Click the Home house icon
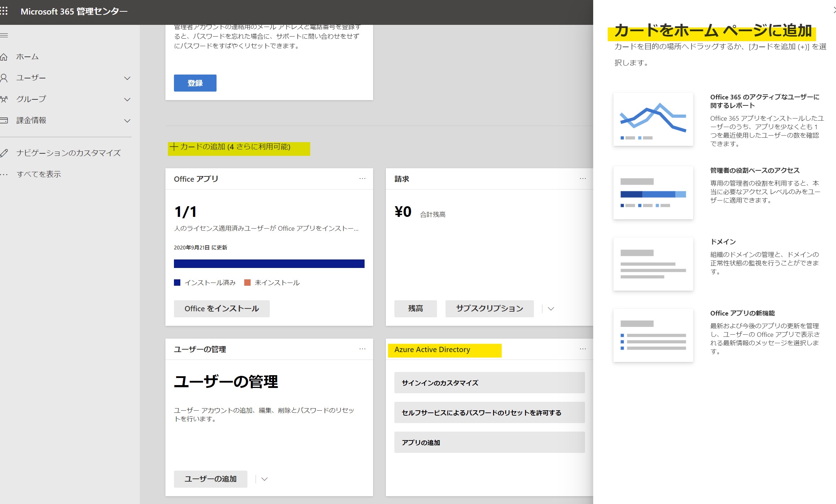 4,57
